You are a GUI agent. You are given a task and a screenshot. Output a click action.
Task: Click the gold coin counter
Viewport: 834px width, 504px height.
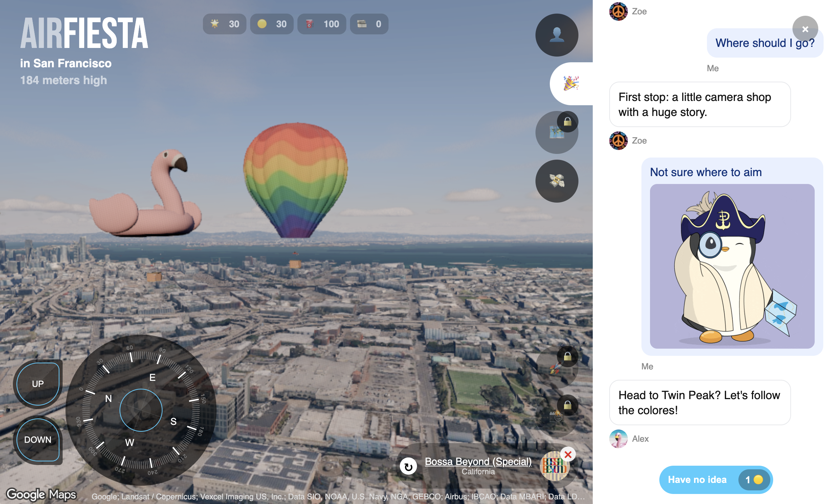272,24
